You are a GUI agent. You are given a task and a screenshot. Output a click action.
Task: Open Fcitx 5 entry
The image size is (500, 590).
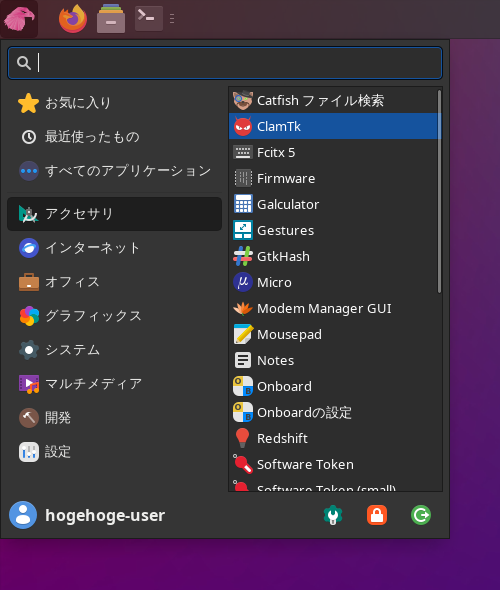click(333, 152)
